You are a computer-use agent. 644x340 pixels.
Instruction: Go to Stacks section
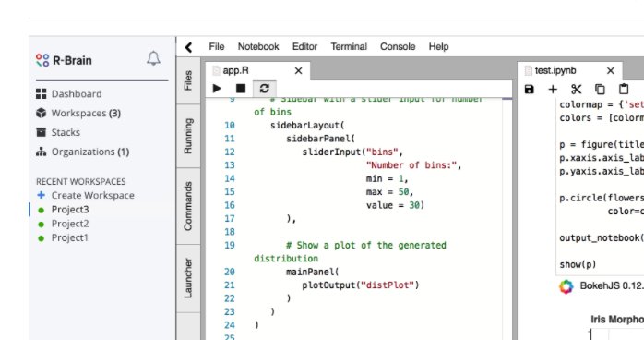[66, 132]
